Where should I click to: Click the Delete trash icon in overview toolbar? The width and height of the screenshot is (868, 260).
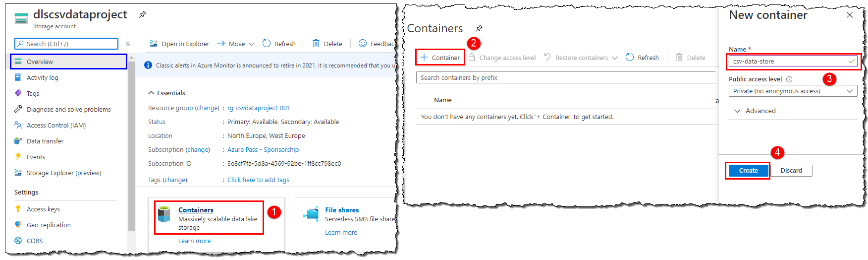pos(316,44)
